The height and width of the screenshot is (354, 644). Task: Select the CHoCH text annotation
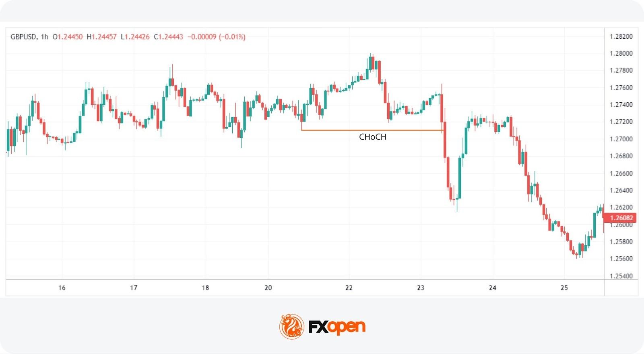coord(372,137)
